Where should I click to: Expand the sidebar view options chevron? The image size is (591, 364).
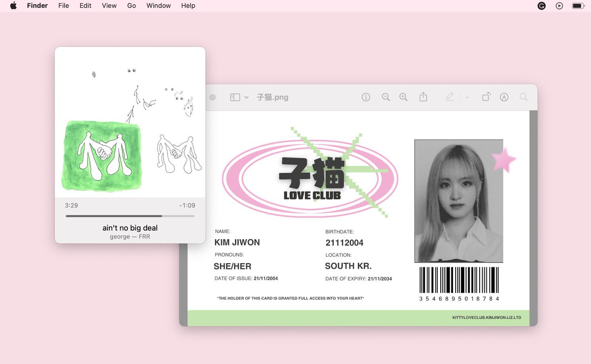(x=246, y=97)
